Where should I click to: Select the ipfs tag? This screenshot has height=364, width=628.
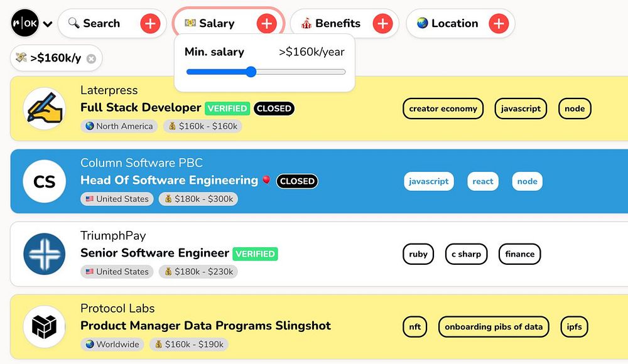click(x=575, y=327)
